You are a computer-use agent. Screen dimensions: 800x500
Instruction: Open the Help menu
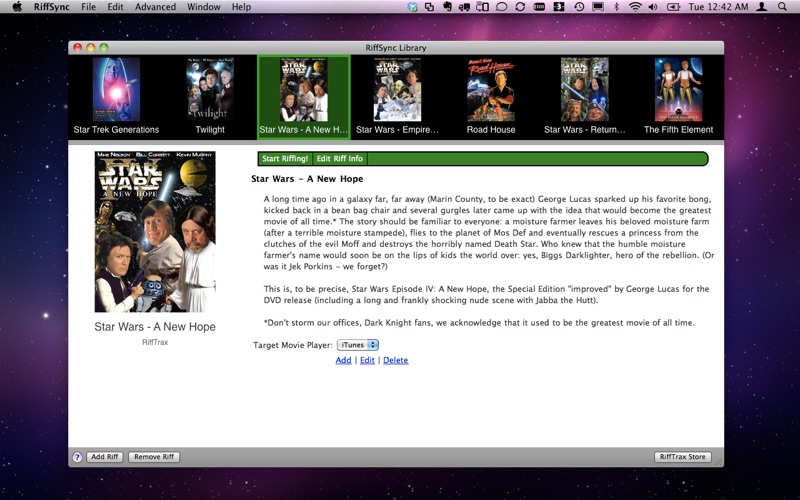tap(241, 7)
